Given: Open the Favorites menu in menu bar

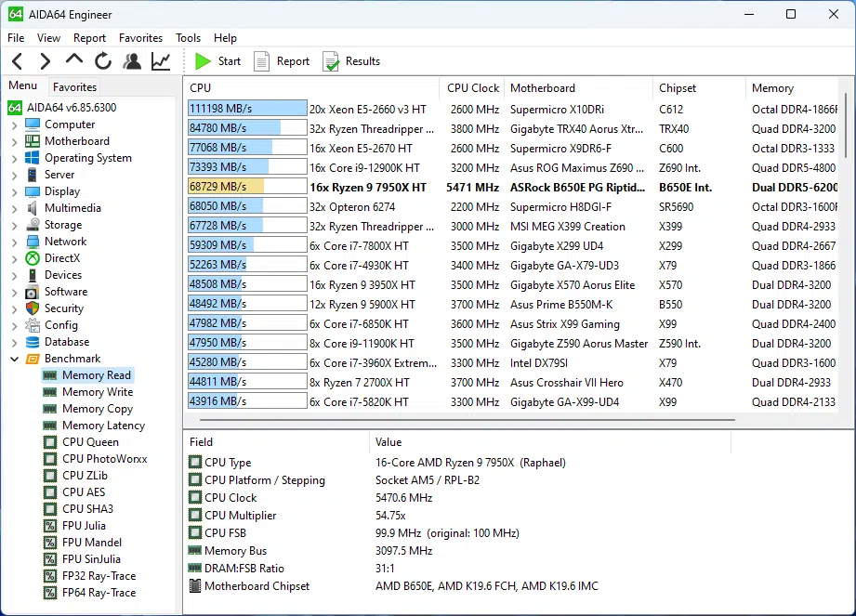Looking at the screenshot, I should (141, 38).
